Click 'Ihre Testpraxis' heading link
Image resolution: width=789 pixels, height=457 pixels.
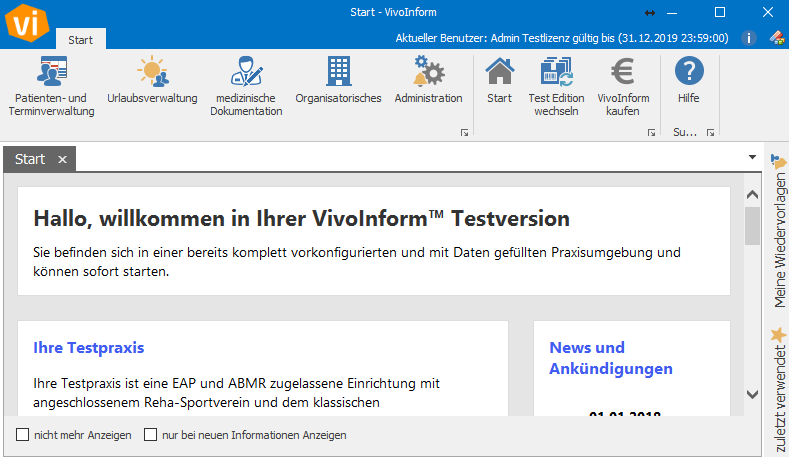click(x=89, y=348)
